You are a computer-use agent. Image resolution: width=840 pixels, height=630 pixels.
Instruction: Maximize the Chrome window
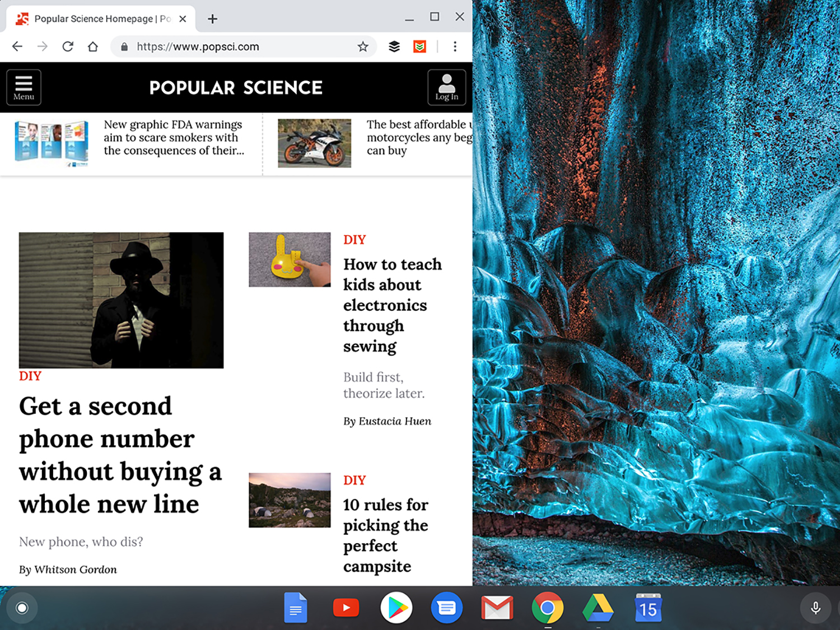click(x=435, y=17)
